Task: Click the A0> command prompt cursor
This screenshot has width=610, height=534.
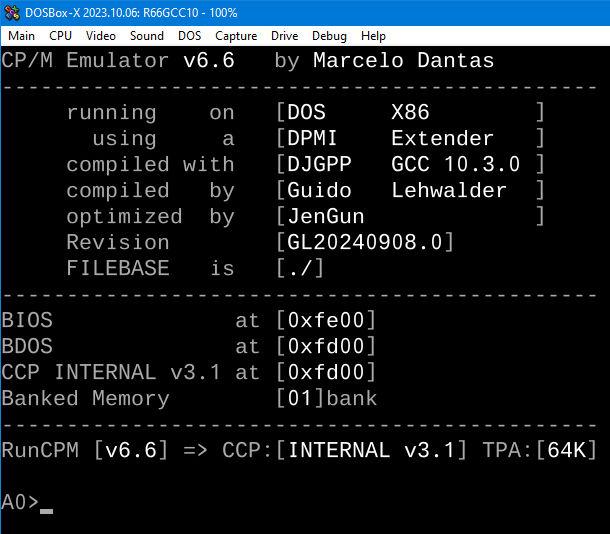Action: 47,511
